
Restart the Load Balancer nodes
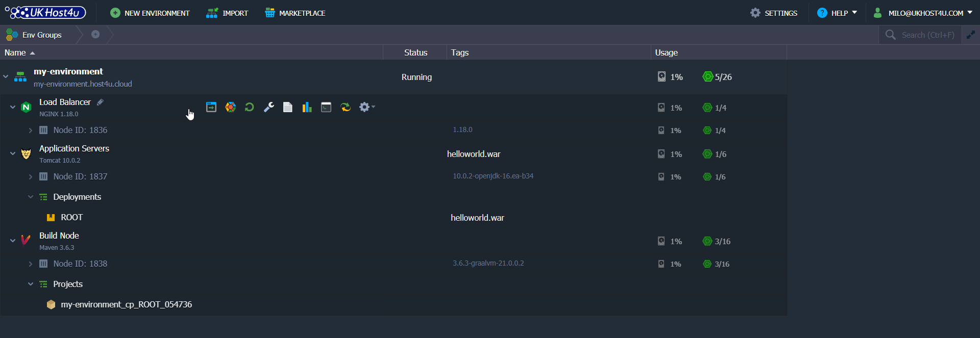[250, 107]
